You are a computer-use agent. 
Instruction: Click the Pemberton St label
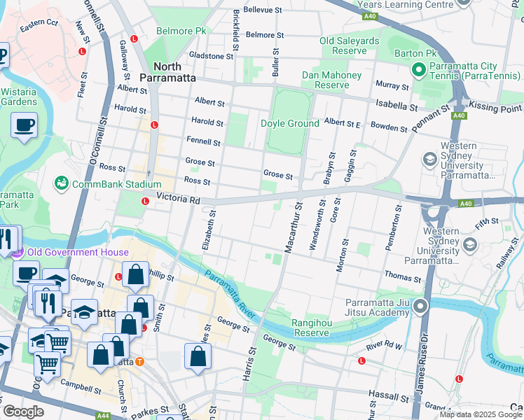coord(394,227)
